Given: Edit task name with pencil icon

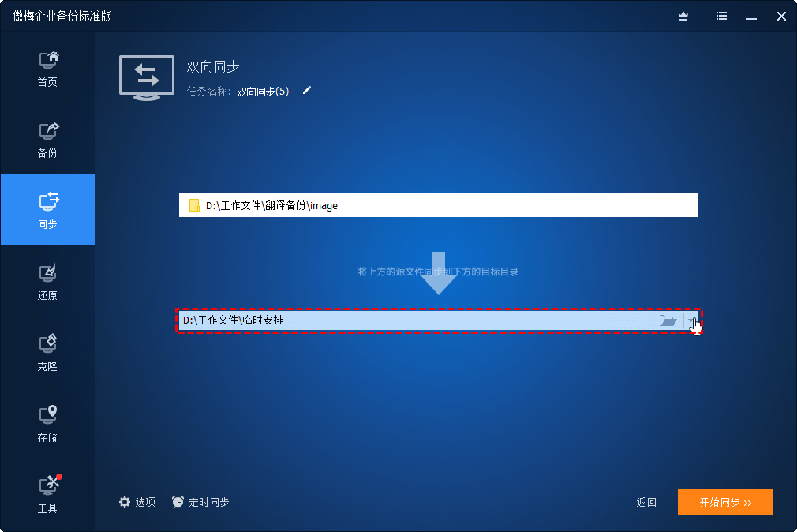Looking at the screenshot, I should point(306,91).
